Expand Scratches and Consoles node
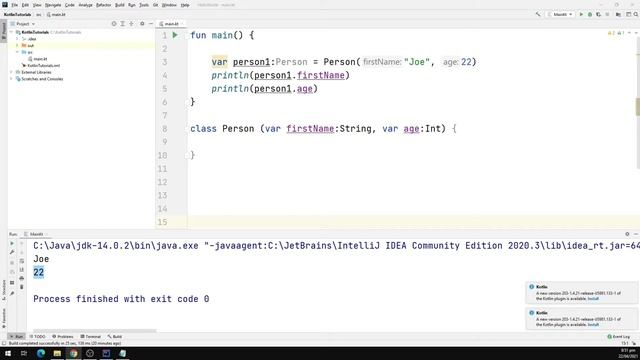This screenshot has width=640, height=360. [x=12, y=79]
